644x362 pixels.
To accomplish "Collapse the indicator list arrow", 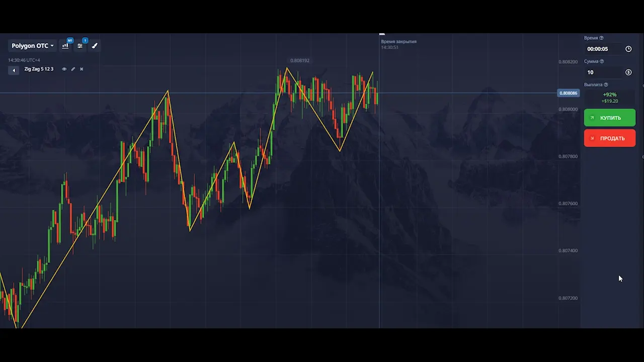I will click(x=14, y=70).
